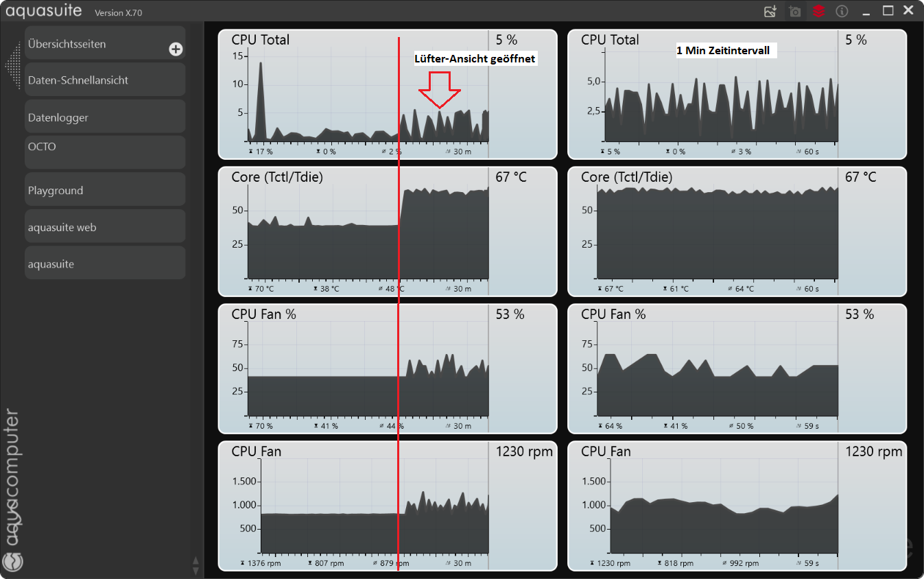The height and width of the screenshot is (579, 924).
Task: Click the "17 %" maximum value
Action: (x=264, y=152)
